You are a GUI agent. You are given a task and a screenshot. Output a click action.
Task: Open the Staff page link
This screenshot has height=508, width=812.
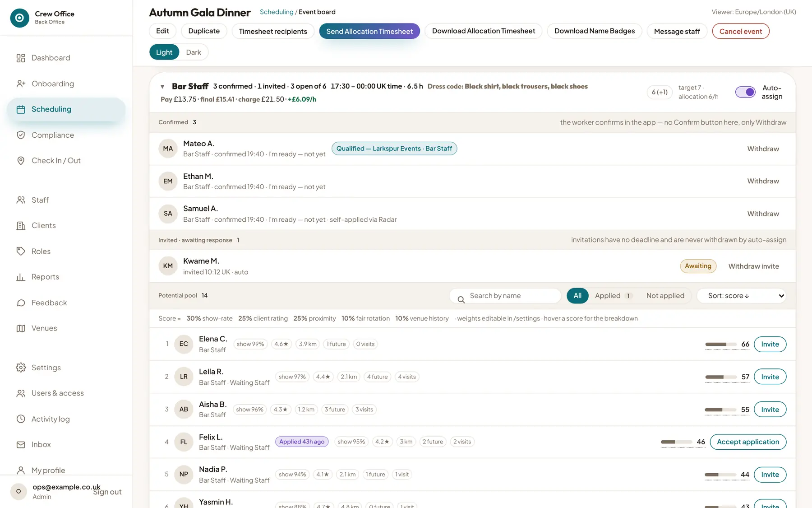tap(66, 200)
